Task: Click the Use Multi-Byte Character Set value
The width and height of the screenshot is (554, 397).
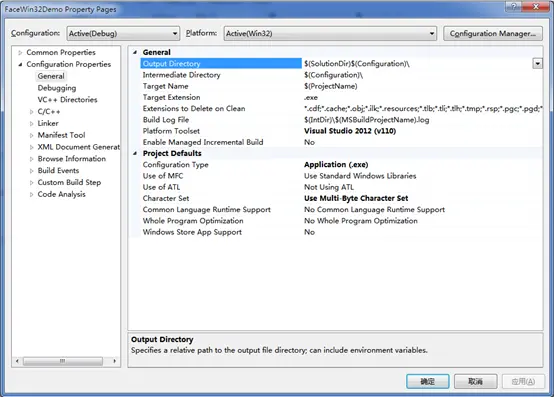Action: click(356, 198)
